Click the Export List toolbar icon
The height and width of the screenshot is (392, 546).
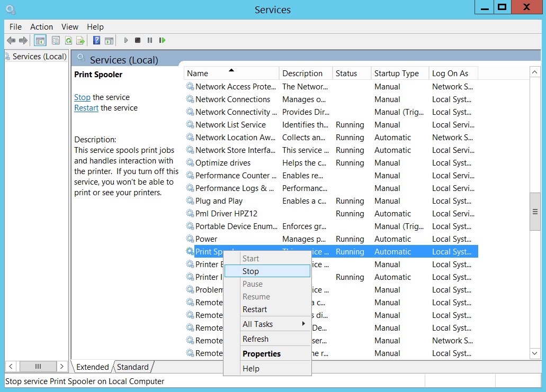click(80, 40)
